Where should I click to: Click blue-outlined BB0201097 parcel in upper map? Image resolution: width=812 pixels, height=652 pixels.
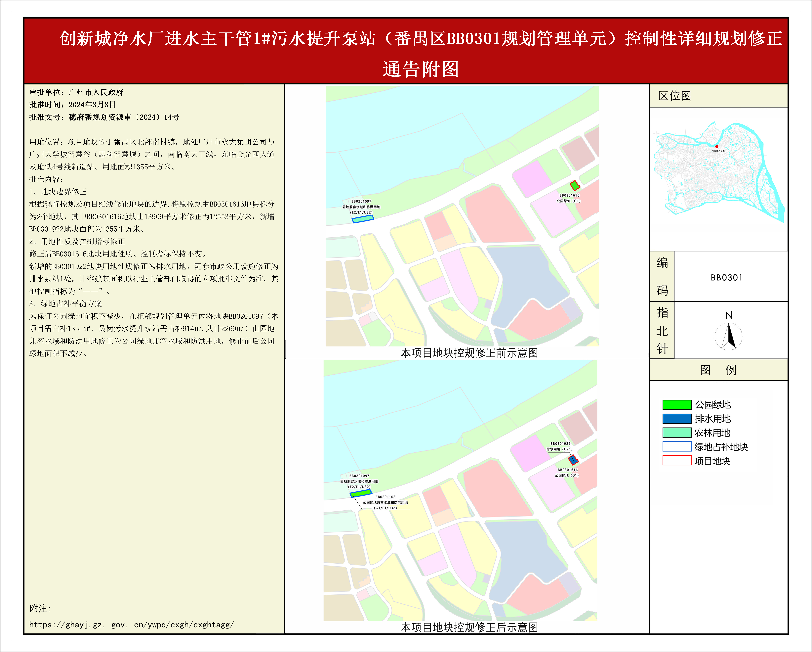click(x=363, y=219)
